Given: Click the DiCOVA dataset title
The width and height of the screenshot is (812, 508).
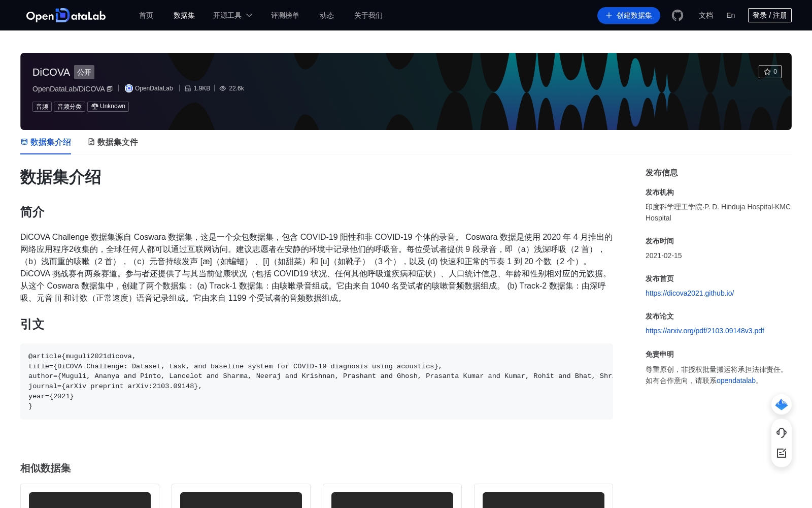Looking at the screenshot, I should coord(51,72).
